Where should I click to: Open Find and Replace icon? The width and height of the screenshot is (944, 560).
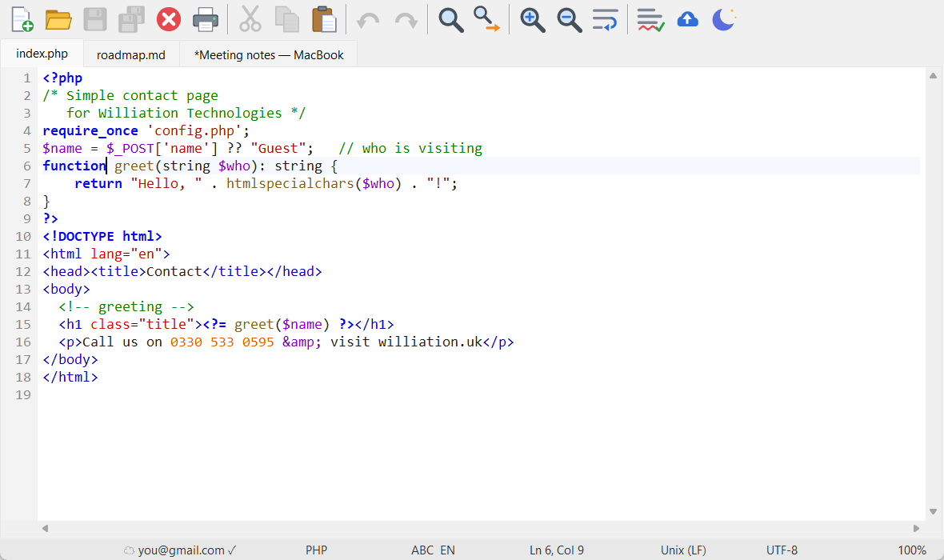tap(486, 19)
